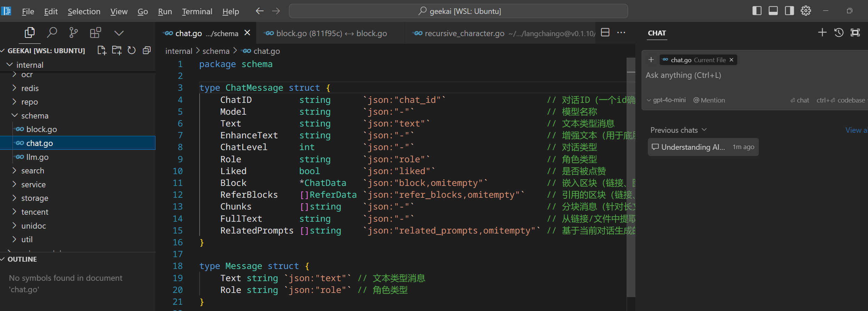Open the Terminal menu
Viewport: 868px width, 311px height.
pos(197,11)
